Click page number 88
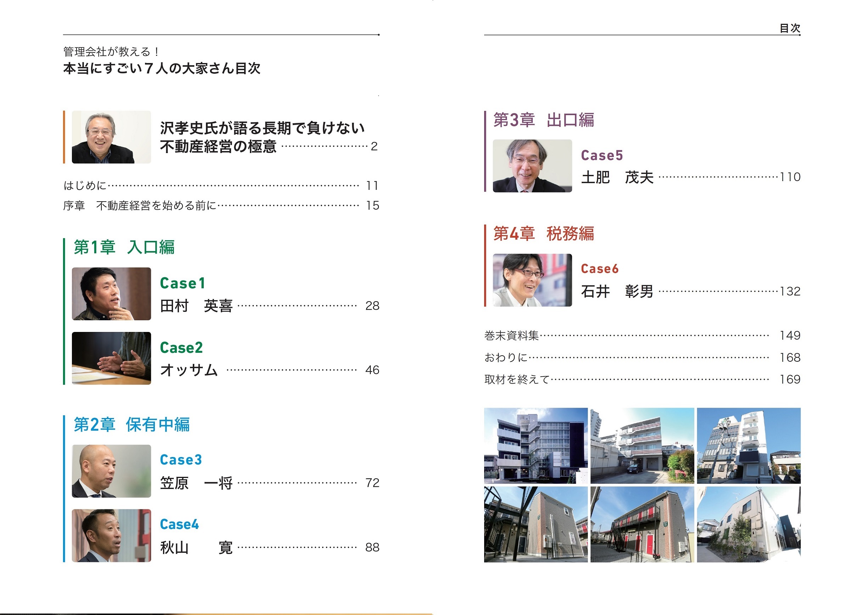This screenshot has width=868, height=615. (373, 547)
